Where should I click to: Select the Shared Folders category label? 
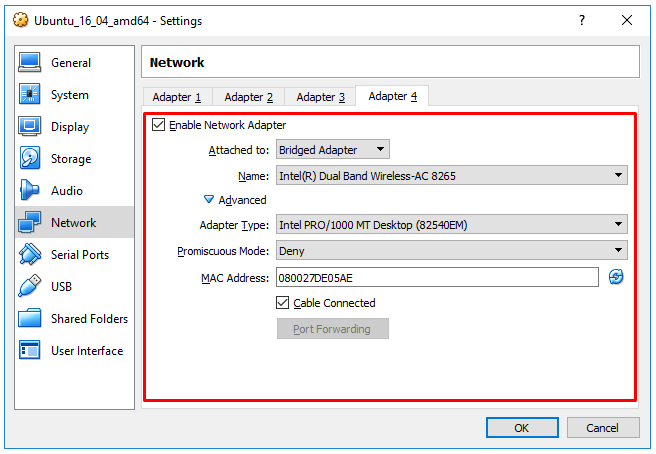[x=90, y=319]
